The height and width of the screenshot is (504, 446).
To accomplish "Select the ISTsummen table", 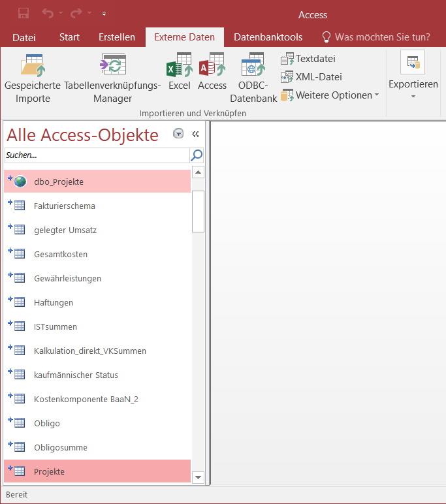I will [x=97, y=326].
